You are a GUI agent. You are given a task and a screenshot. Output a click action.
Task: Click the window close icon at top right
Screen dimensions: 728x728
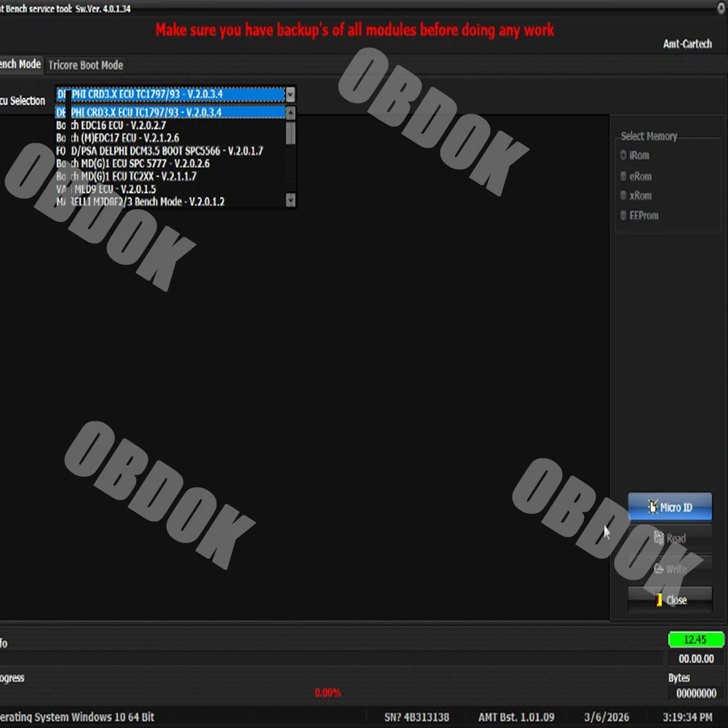pos(721,8)
